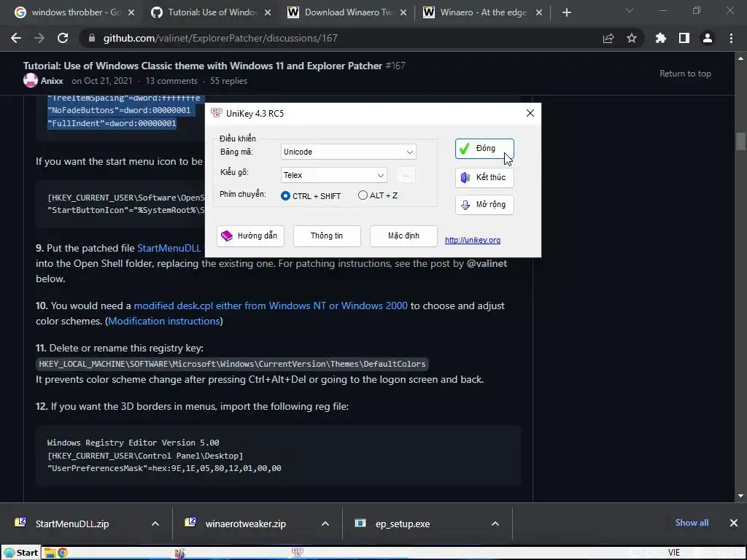Open the Windows Start button

(x=21, y=553)
